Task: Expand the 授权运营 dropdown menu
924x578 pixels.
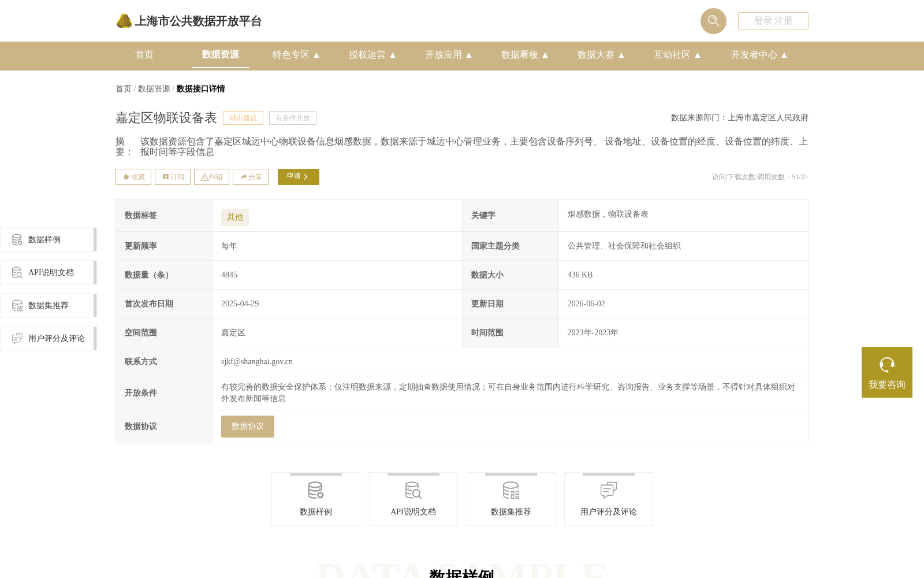Action: [372, 55]
